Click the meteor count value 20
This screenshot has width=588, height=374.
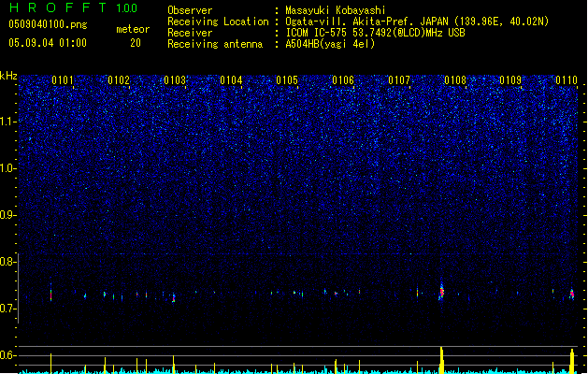coord(136,43)
